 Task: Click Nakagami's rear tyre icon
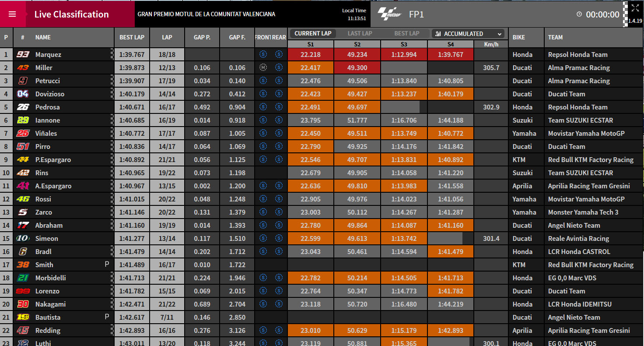(279, 304)
